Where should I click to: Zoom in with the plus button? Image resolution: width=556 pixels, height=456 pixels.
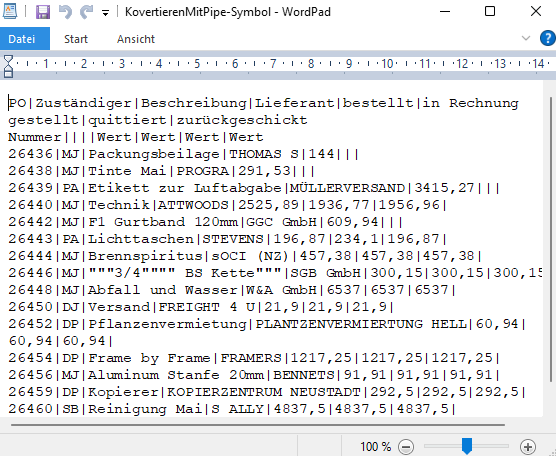528,447
